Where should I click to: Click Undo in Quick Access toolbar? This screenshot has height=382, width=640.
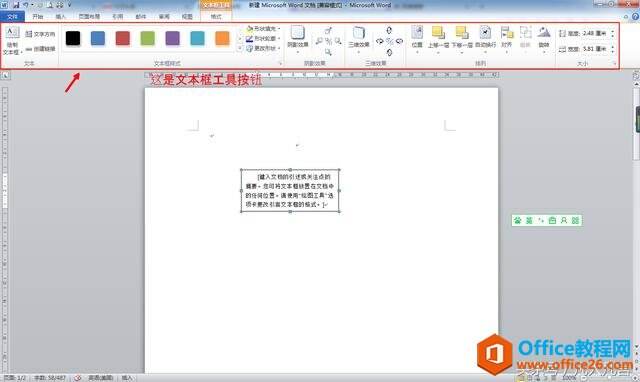tap(26, 5)
